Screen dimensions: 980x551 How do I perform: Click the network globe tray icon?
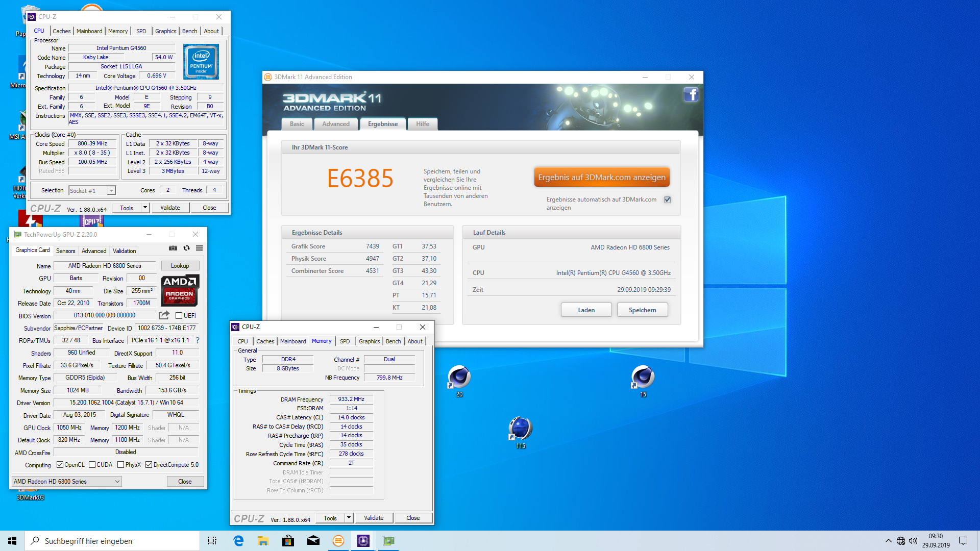901,541
